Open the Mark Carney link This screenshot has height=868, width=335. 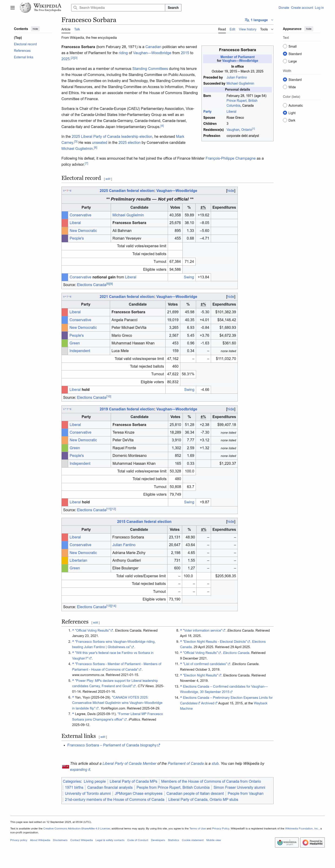coord(123,139)
